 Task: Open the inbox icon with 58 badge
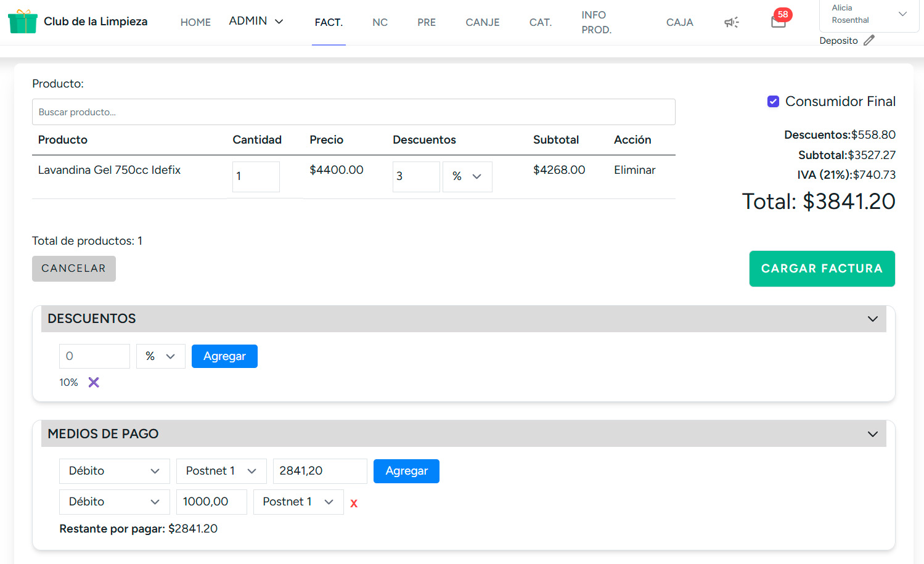779,22
